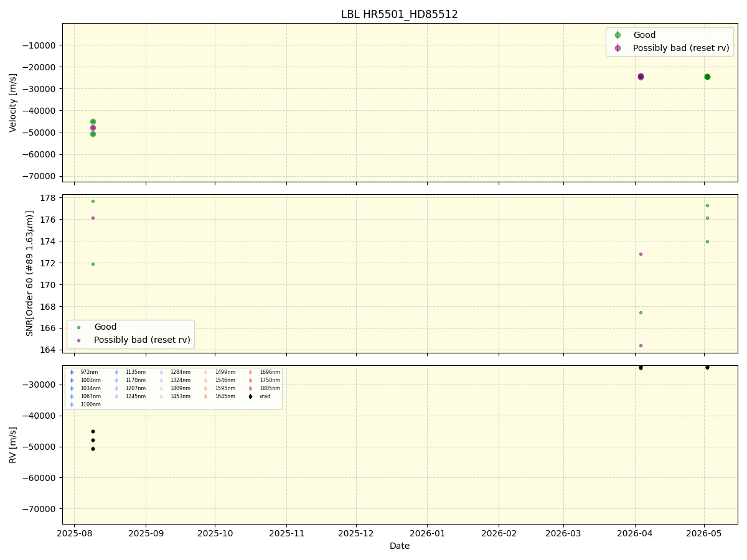The height and width of the screenshot is (560, 747).
Task: Click the 1135nm legend label
Action: pos(135,372)
